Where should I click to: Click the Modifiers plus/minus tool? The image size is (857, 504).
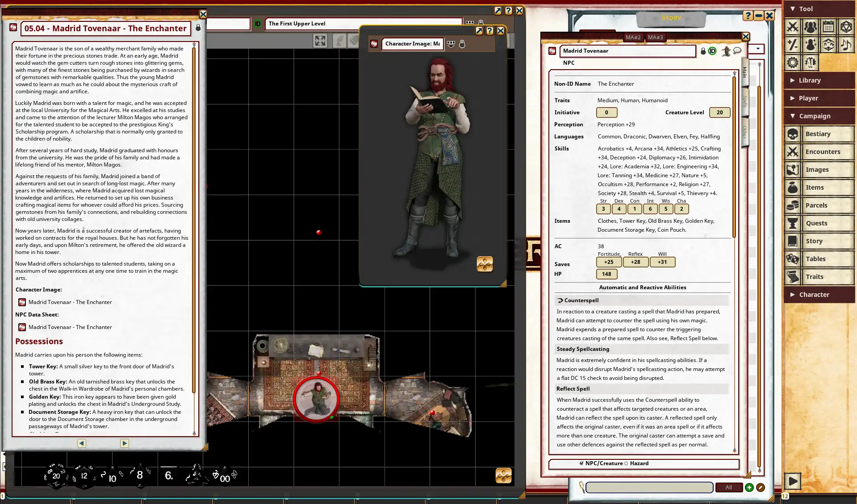pyautogui.click(x=793, y=45)
